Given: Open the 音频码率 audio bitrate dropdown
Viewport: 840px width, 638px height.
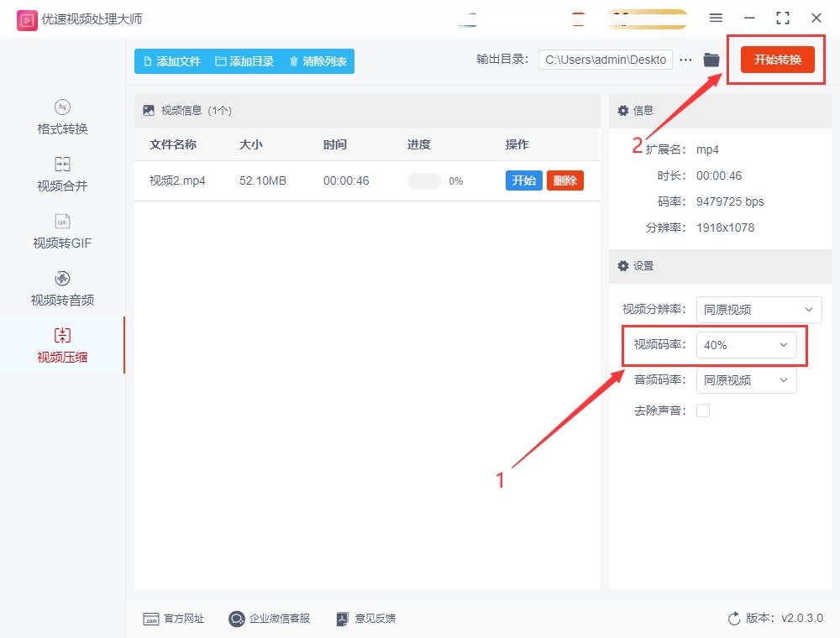Looking at the screenshot, I should [746, 379].
